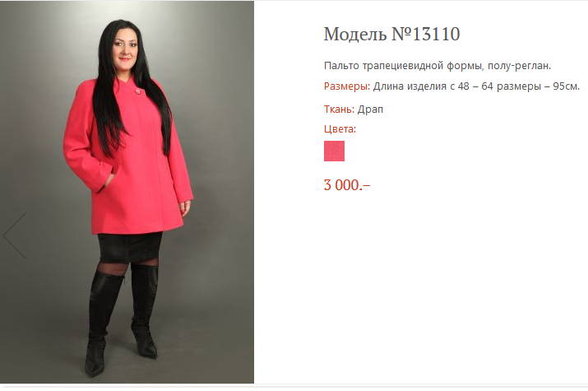
Task: Click the brooch button on coat collar
Action: pyautogui.click(x=138, y=91)
